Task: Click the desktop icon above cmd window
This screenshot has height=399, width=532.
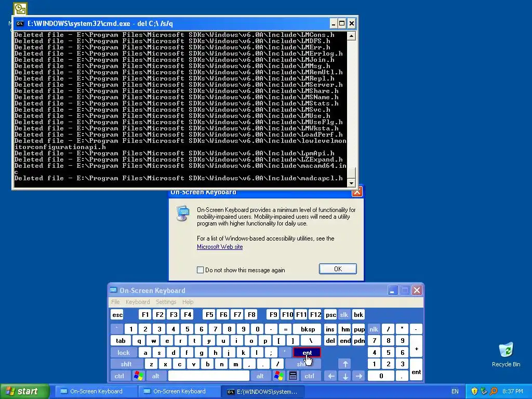Action: point(20,9)
